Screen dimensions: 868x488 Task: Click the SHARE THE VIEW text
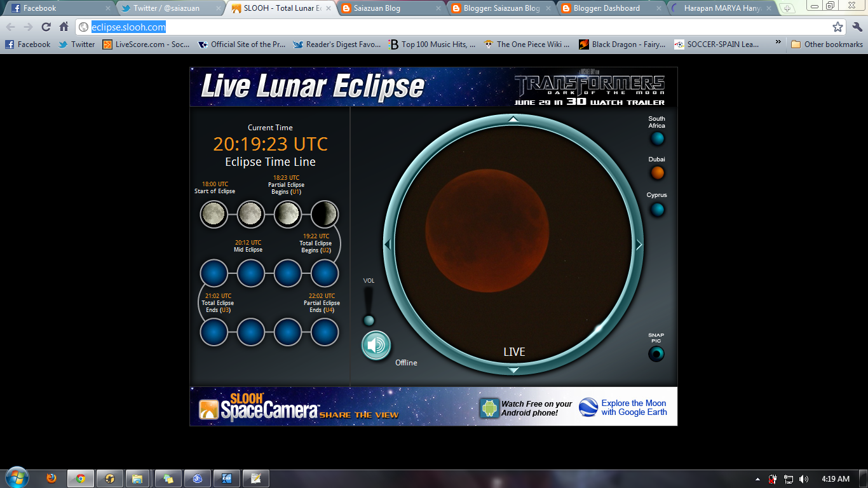[x=359, y=415]
